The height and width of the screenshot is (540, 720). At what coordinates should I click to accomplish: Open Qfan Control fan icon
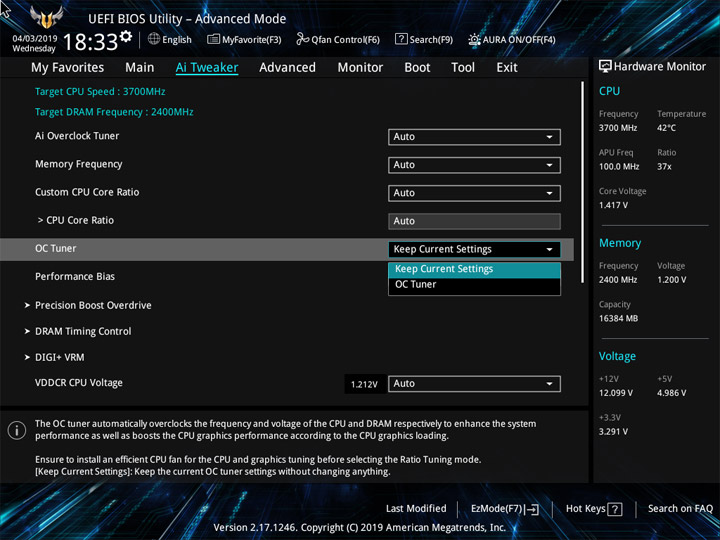coord(303,39)
